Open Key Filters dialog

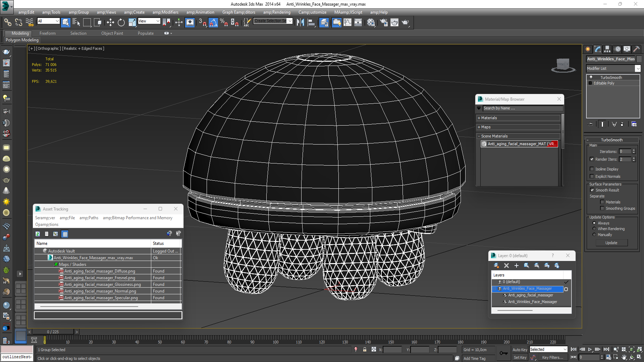(x=552, y=358)
